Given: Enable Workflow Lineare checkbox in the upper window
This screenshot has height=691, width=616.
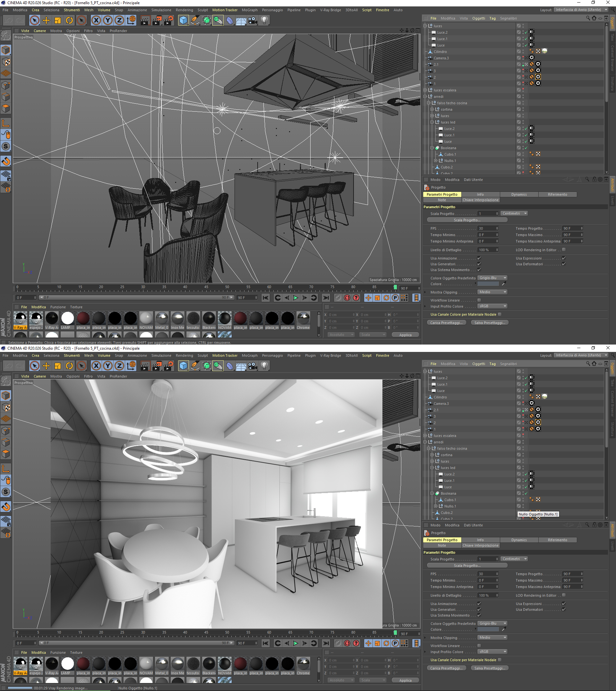Looking at the screenshot, I should click(479, 300).
